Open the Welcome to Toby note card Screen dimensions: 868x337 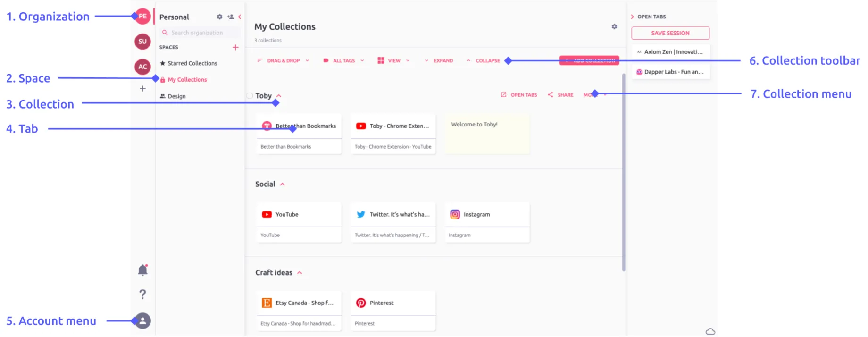487,134
